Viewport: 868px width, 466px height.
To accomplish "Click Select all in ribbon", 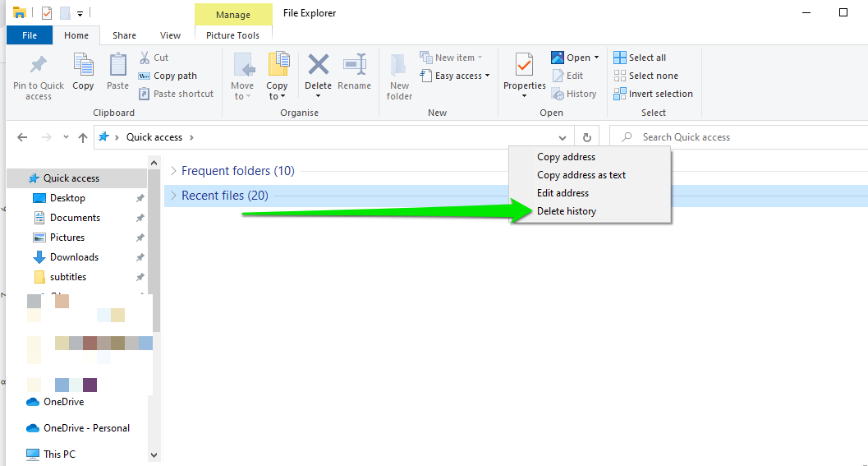I will [x=640, y=58].
